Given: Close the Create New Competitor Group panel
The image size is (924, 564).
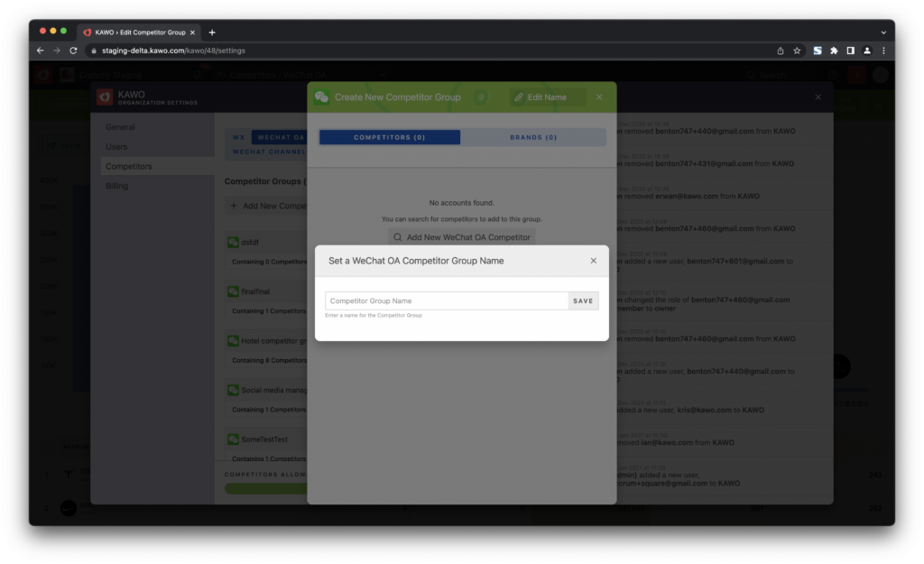Looking at the screenshot, I should 599,97.
